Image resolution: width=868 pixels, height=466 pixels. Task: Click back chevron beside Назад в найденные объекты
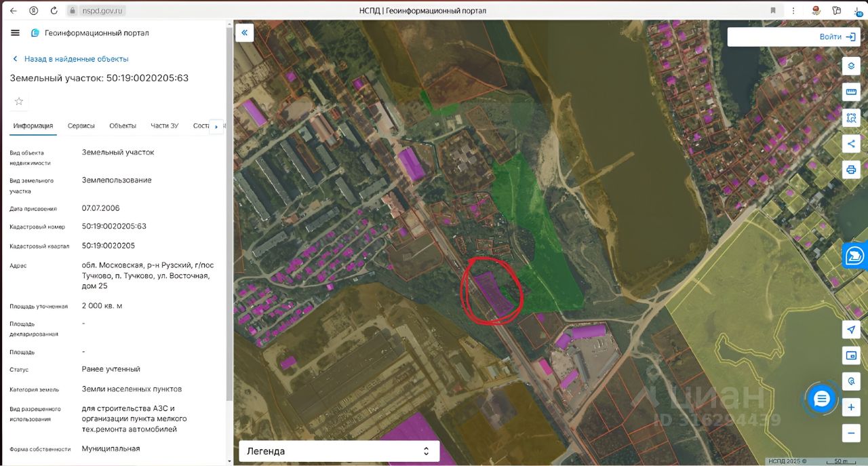[x=15, y=59]
